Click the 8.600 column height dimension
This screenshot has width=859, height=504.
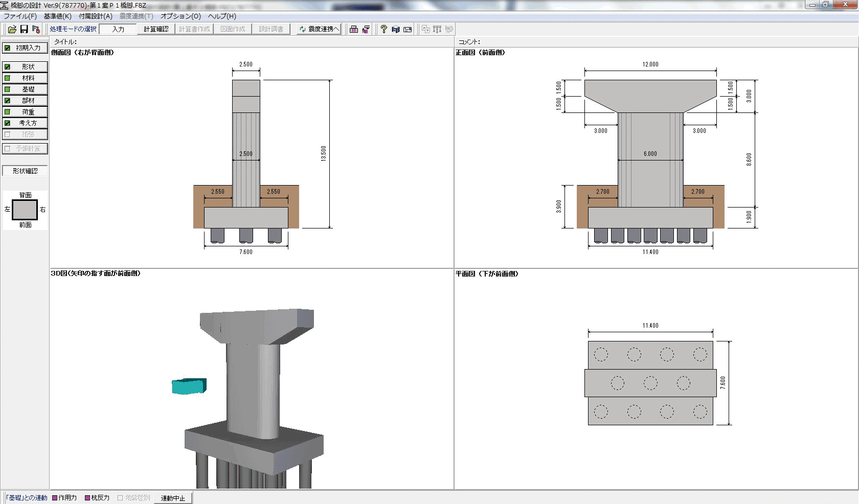(749, 159)
